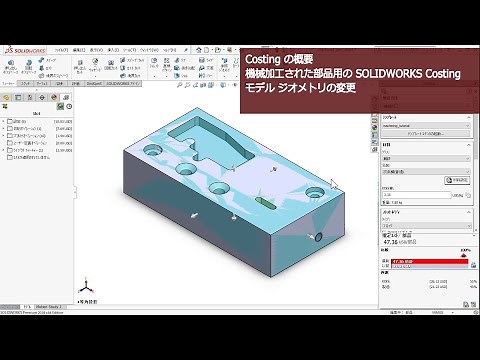The height and width of the screenshot is (360, 480).
Task: Select the Swept Boss (スイープ) tool
Action: tap(47, 60)
